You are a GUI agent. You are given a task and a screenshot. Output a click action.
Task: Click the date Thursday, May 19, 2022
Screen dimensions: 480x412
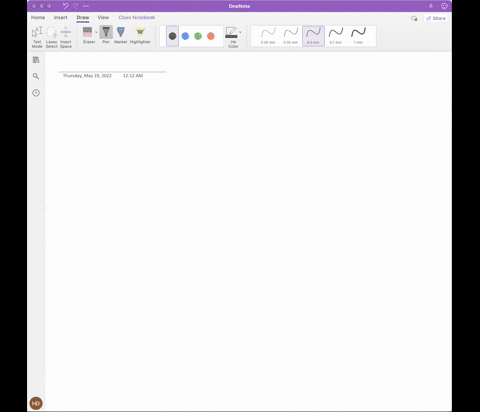[87, 76]
